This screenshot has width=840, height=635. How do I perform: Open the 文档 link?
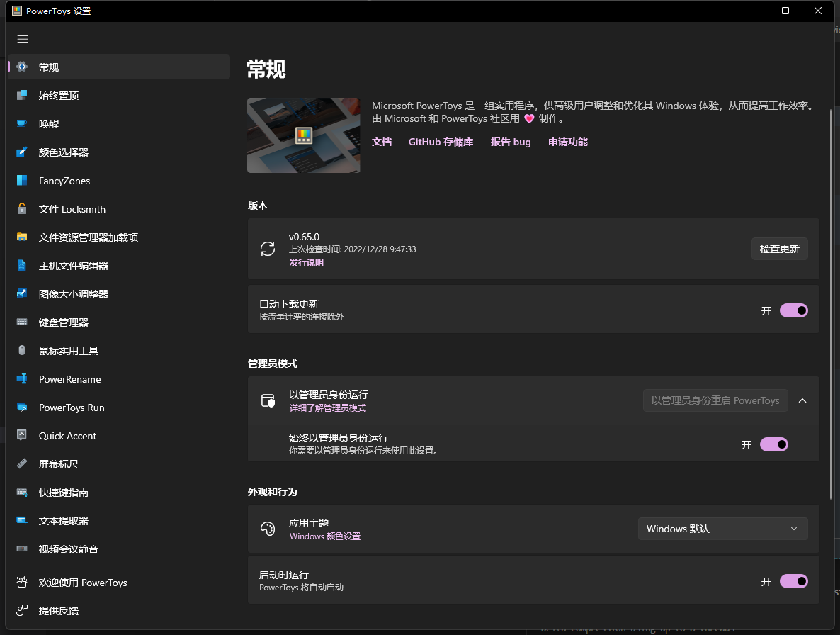pyautogui.click(x=382, y=142)
